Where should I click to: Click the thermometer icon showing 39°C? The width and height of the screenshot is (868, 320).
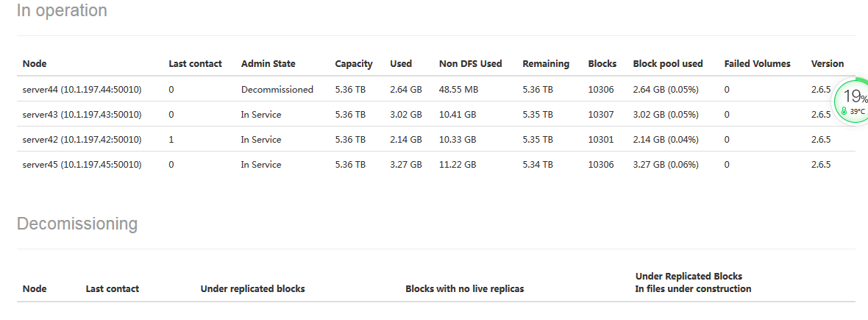844,112
